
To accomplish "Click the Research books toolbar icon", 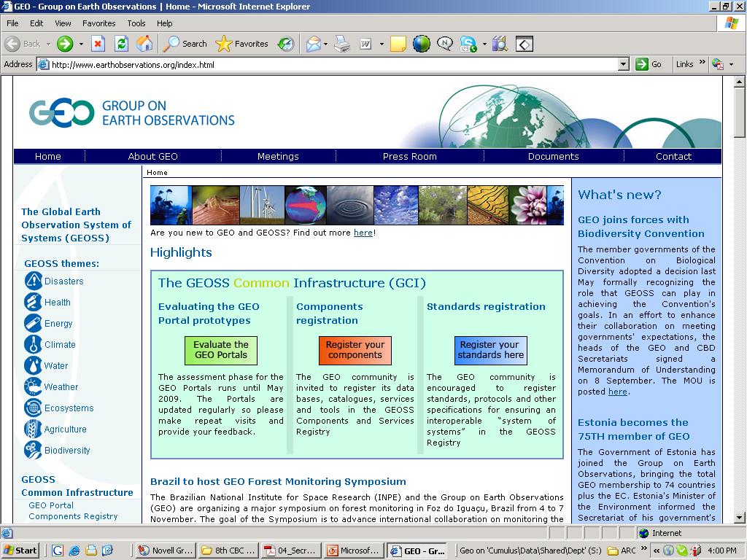I will pyautogui.click(x=500, y=44).
